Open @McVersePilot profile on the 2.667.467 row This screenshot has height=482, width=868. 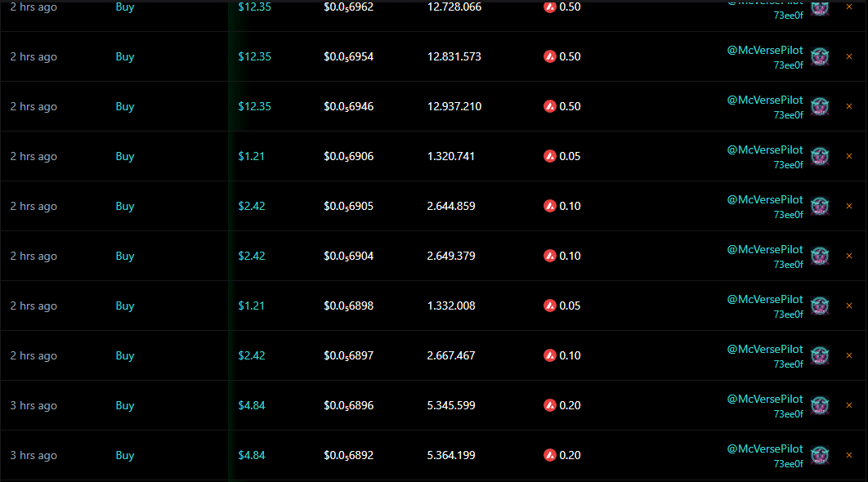tap(765, 349)
